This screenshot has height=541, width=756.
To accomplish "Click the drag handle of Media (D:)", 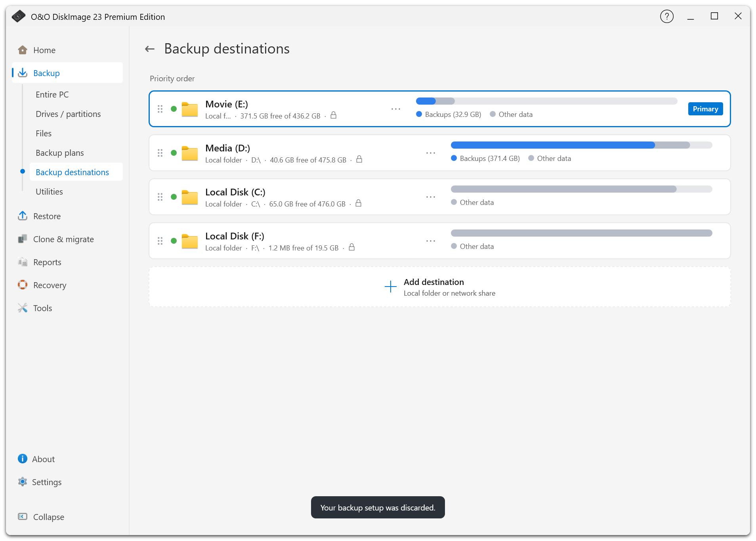I will pyautogui.click(x=160, y=153).
